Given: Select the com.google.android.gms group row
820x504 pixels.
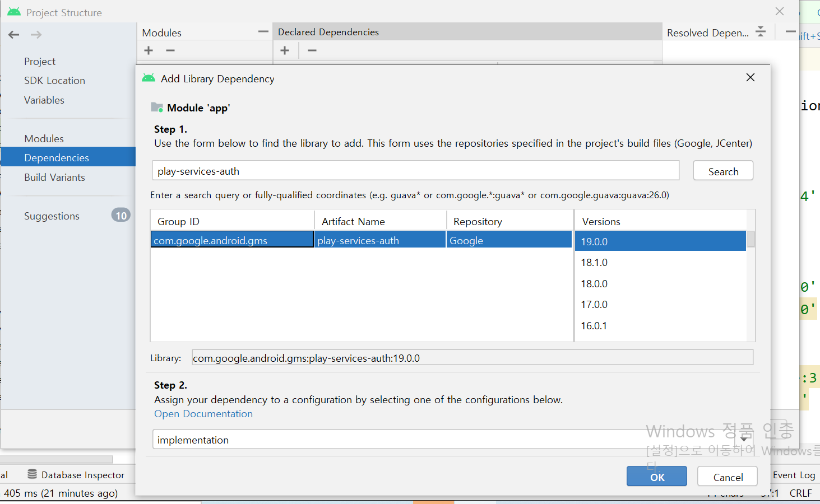Looking at the screenshot, I should coord(232,240).
